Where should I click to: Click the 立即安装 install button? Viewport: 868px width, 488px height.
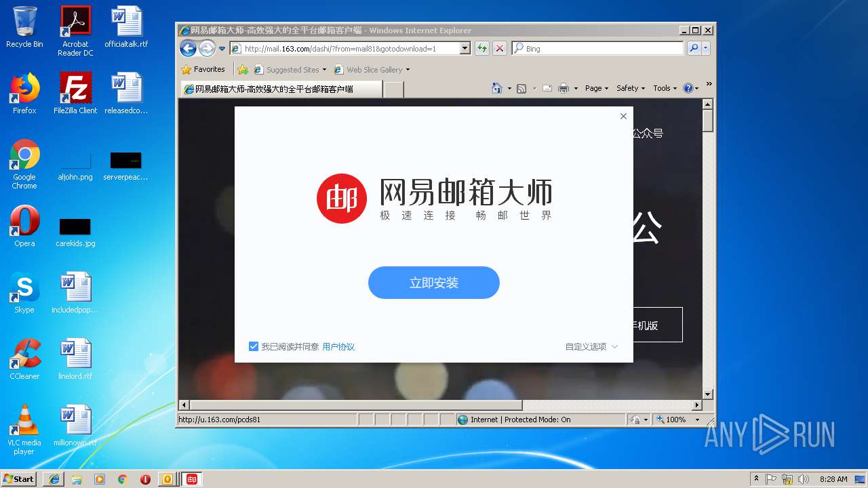tap(434, 283)
